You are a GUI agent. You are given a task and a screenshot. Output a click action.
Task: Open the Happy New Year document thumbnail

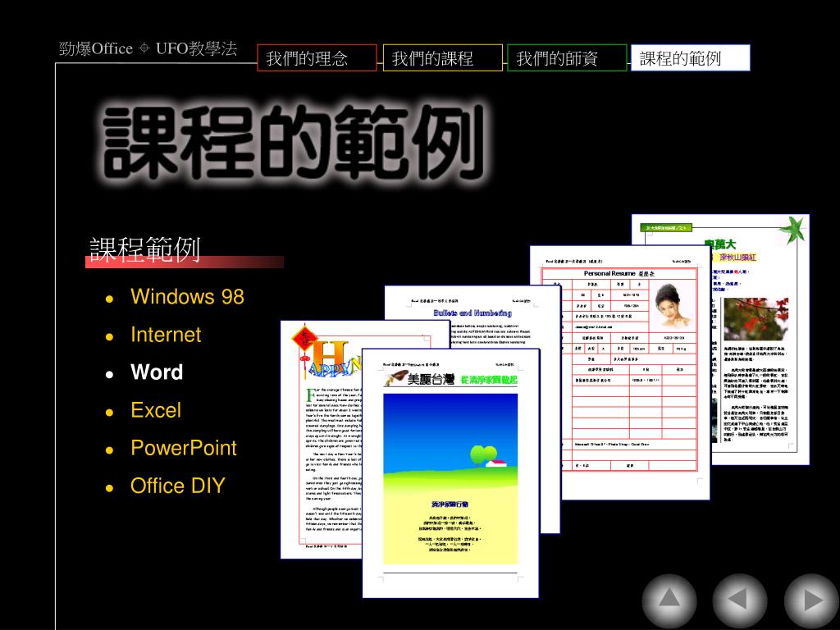322,440
